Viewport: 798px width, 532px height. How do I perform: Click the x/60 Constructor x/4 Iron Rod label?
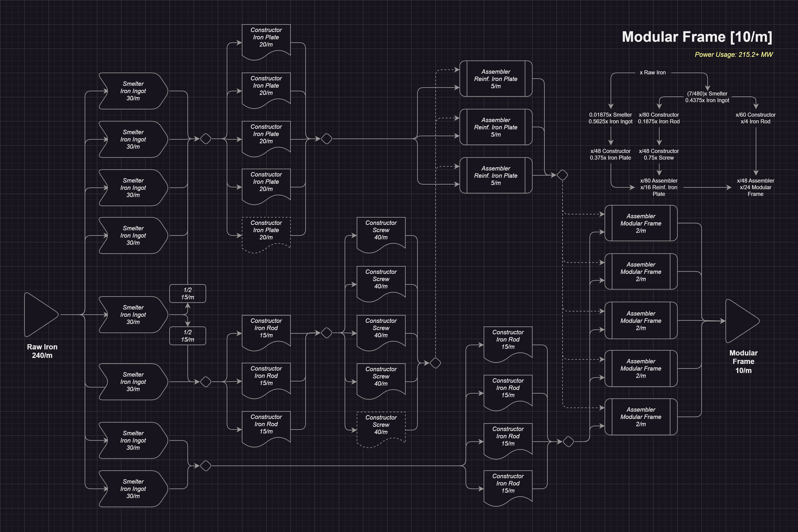pos(755,118)
